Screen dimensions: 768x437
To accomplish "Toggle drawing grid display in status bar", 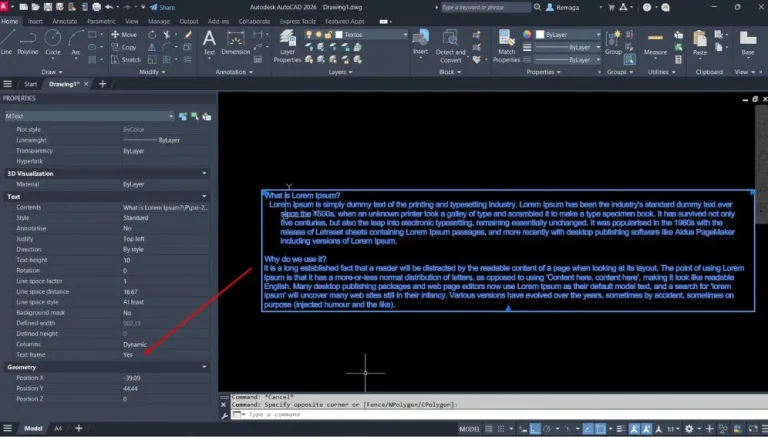I will (489, 429).
